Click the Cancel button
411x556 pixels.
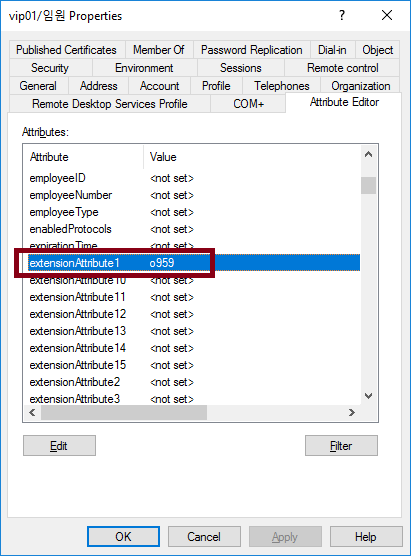click(x=204, y=536)
